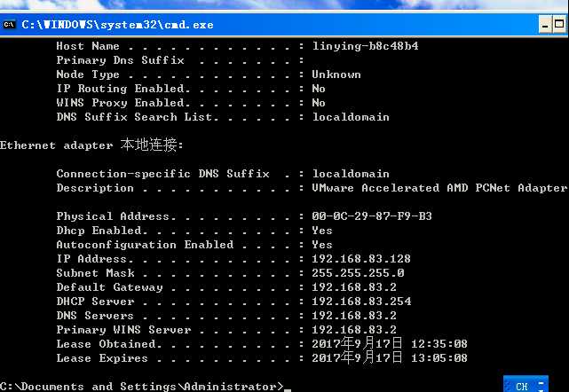This screenshot has width=569, height=392.
Task: Click DHCP Server address 192.168.83.254
Action: [x=361, y=301]
